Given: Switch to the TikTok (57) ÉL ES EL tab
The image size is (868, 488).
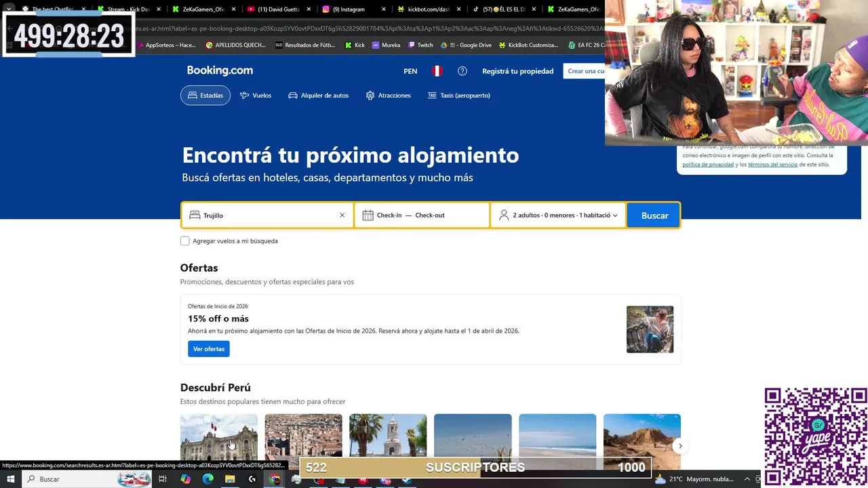Looking at the screenshot, I should pos(499,9).
